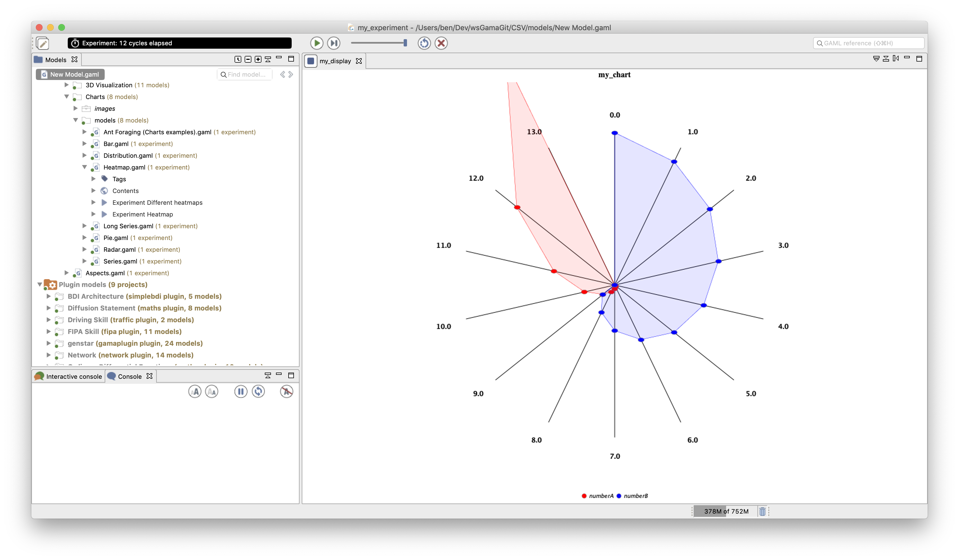Run garbage collector via trash icon
The image size is (959, 560).
point(762,512)
